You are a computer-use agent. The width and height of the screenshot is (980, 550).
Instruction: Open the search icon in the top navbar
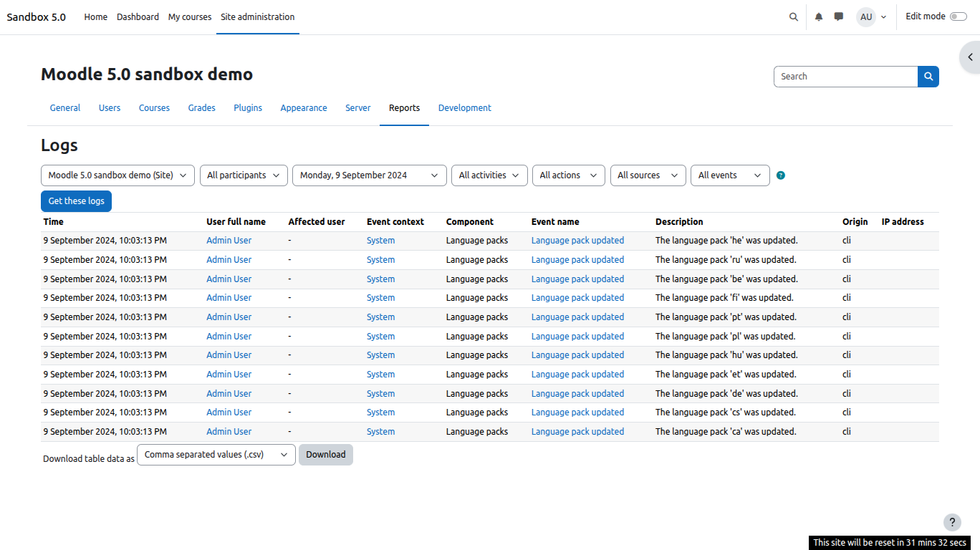coord(793,16)
